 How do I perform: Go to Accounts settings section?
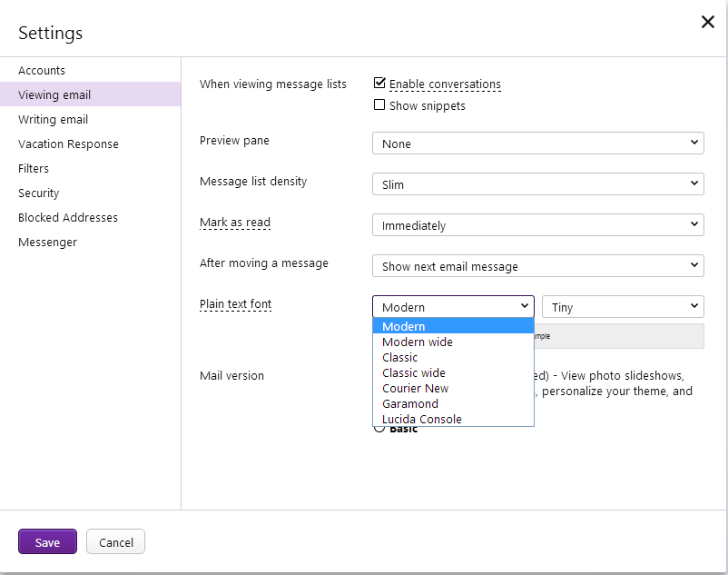tap(42, 70)
